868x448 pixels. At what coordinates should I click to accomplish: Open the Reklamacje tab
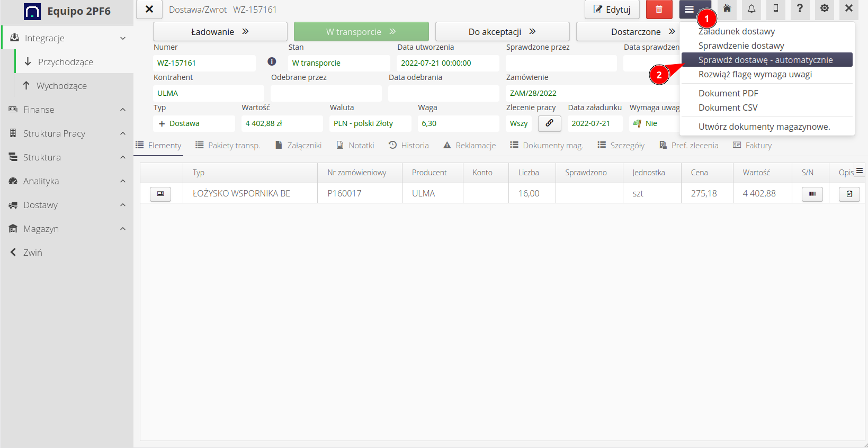470,145
